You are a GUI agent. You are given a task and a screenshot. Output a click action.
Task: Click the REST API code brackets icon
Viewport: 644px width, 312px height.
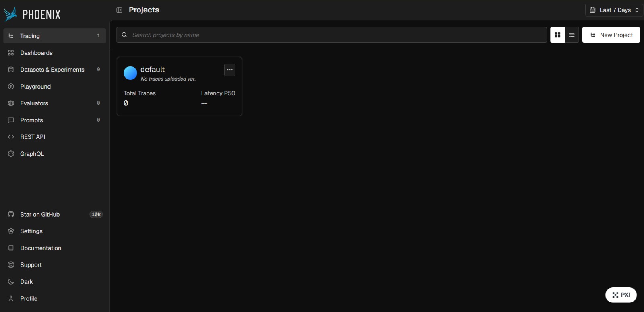[11, 137]
